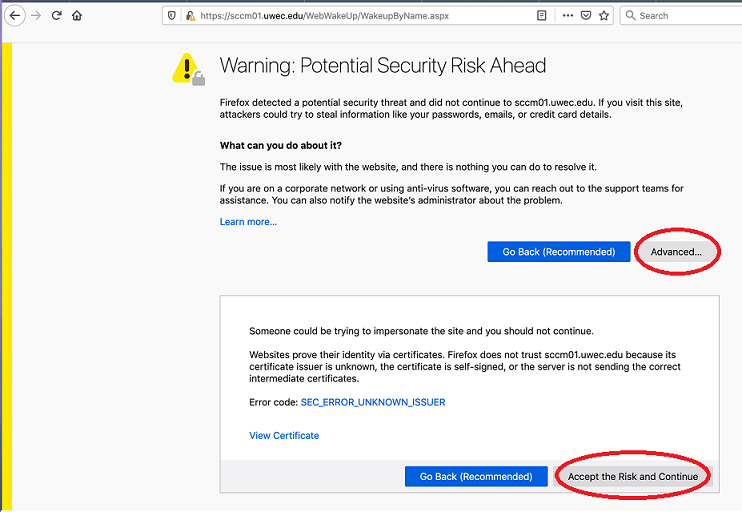The image size is (742, 512).
Task: Go to the Home page icon
Action: pyautogui.click(x=77, y=16)
